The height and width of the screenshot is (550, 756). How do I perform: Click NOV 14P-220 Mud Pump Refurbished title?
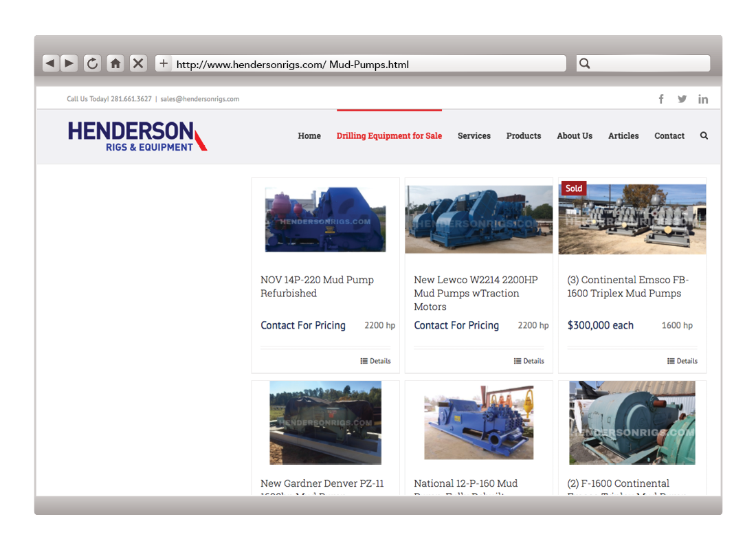[x=318, y=287]
